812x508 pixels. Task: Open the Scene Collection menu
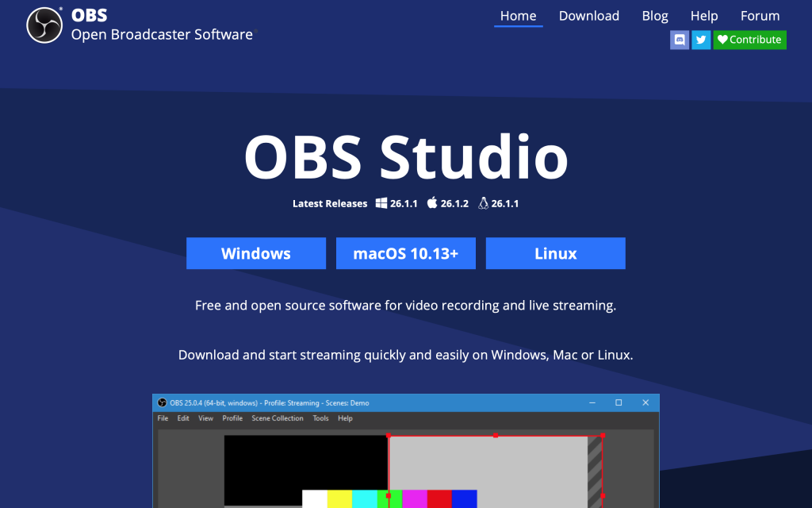click(x=278, y=418)
